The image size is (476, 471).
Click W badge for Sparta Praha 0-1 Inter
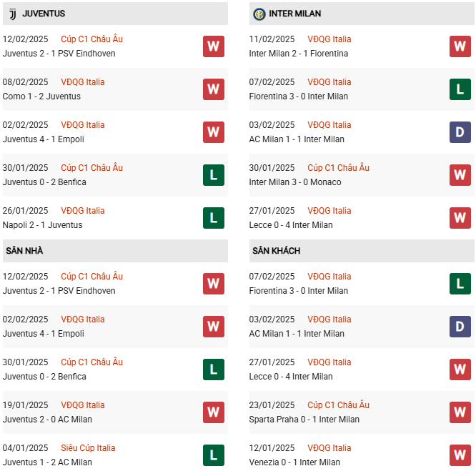[460, 412]
